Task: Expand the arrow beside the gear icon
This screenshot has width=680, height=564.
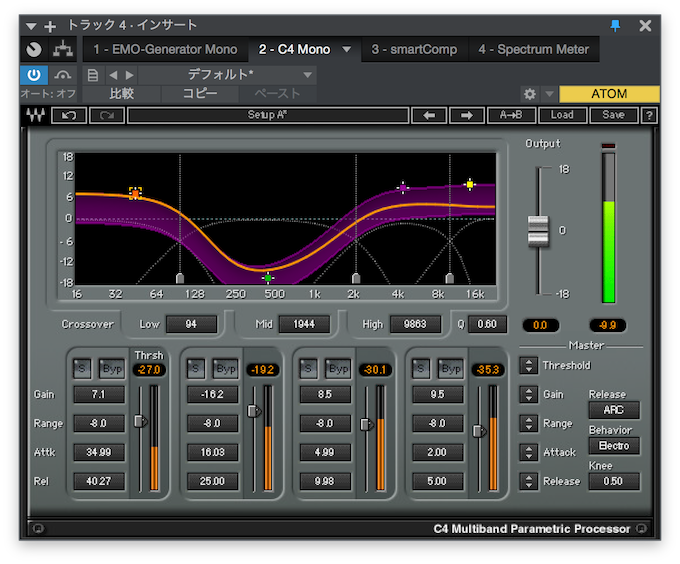Action: [x=549, y=94]
